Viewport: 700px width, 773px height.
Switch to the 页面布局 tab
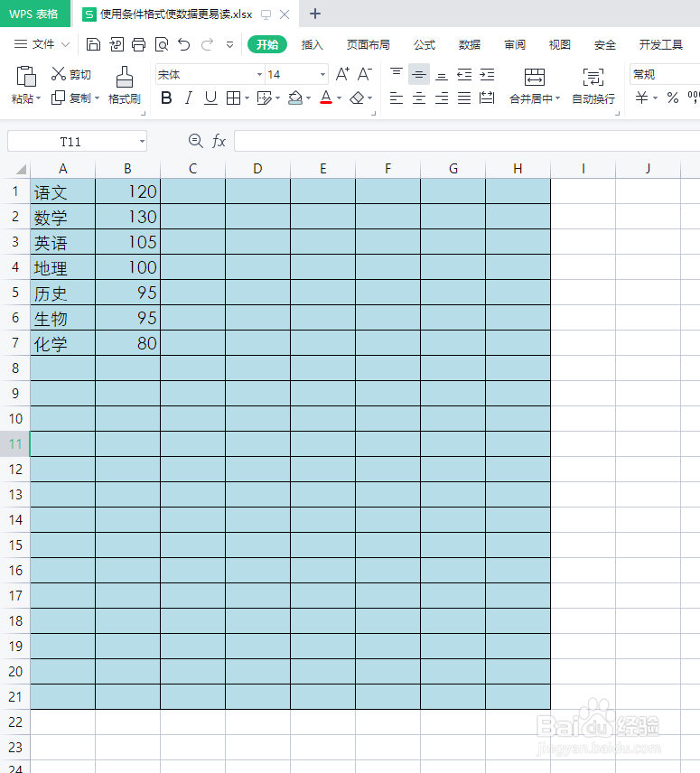(369, 44)
